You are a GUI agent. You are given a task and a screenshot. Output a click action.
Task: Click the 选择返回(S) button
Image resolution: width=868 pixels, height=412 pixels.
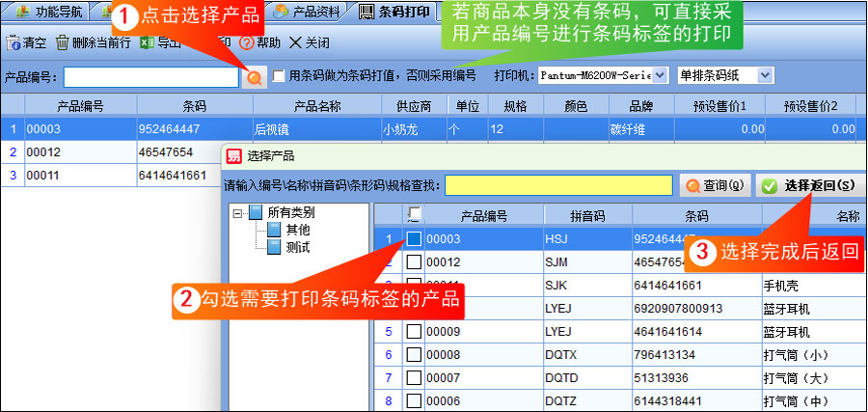pos(808,185)
